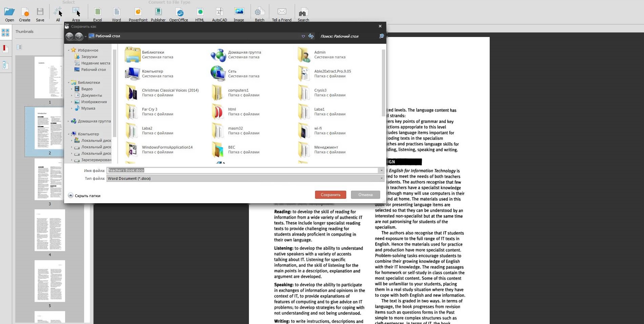The height and width of the screenshot is (324, 644).
Task: Click the Имя файла text field
Action: pos(243,170)
